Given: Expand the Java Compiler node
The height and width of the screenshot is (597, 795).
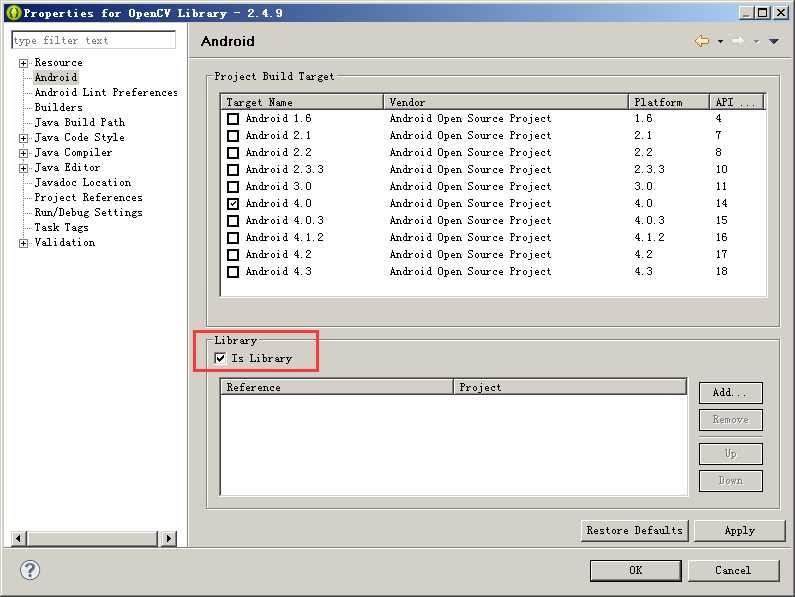Looking at the screenshot, I should (x=23, y=153).
